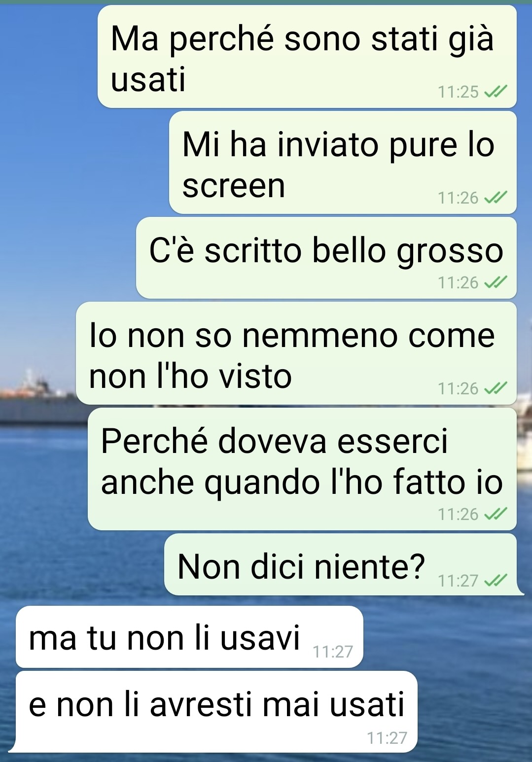Tap the 11:25 timestamp of first message
Image resolution: width=532 pixels, height=762 pixels.
point(458,92)
